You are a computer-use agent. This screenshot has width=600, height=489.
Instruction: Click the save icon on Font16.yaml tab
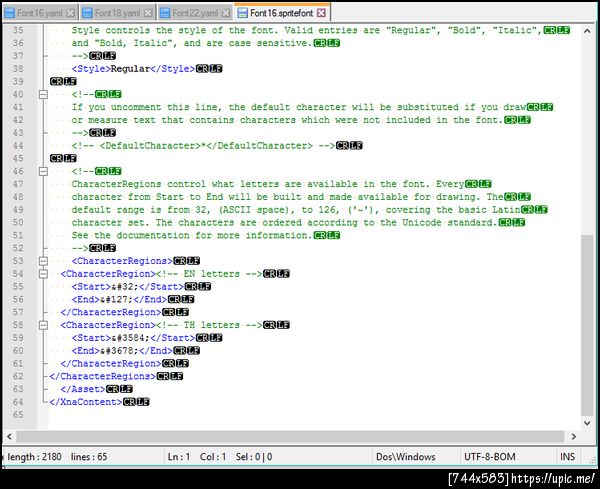coord(10,13)
